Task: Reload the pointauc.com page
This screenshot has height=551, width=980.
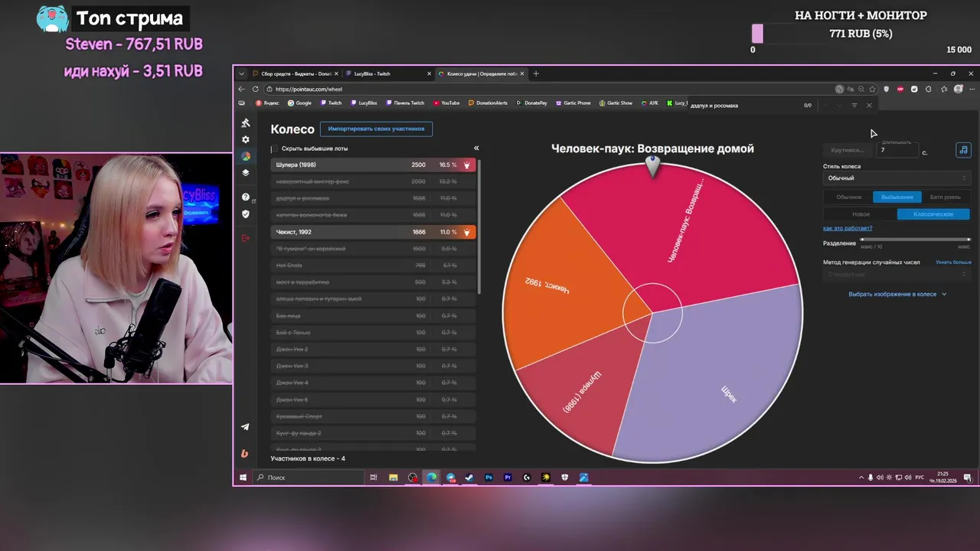Action: click(255, 89)
